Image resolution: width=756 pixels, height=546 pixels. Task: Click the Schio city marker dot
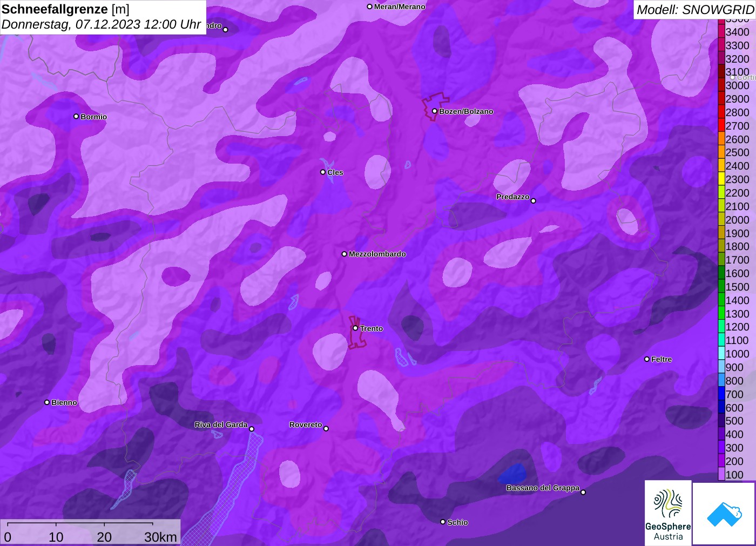[443, 522]
